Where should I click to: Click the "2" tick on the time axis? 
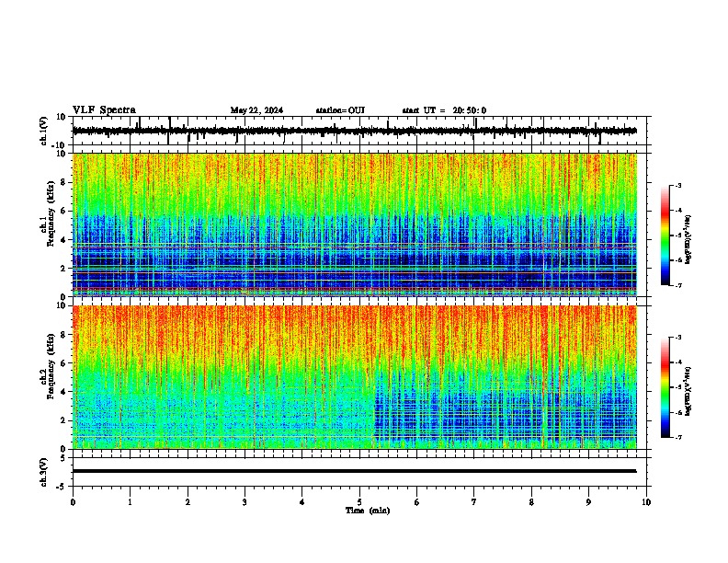[x=188, y=502]
